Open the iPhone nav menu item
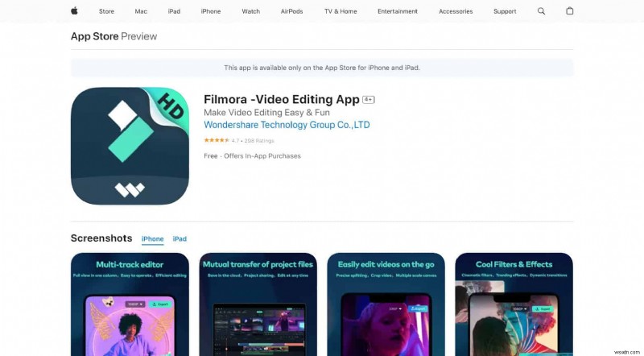 click(211, 11)
